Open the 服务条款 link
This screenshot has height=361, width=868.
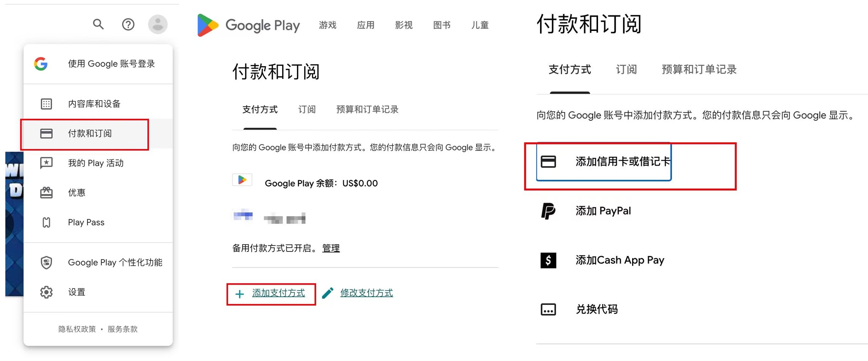(x=123, y=329)
